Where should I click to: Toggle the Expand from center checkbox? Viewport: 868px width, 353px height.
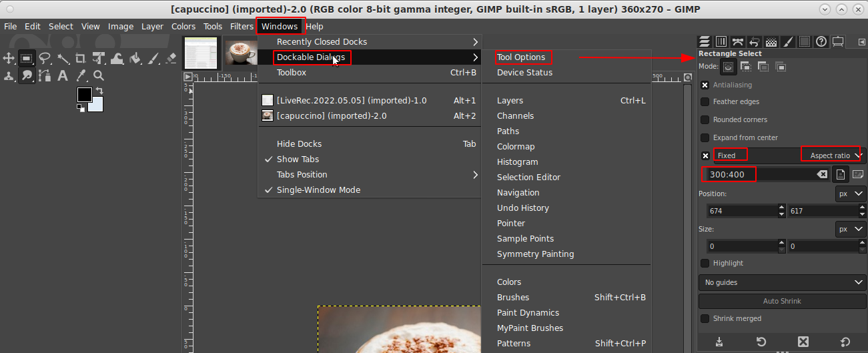coord(705,138)
